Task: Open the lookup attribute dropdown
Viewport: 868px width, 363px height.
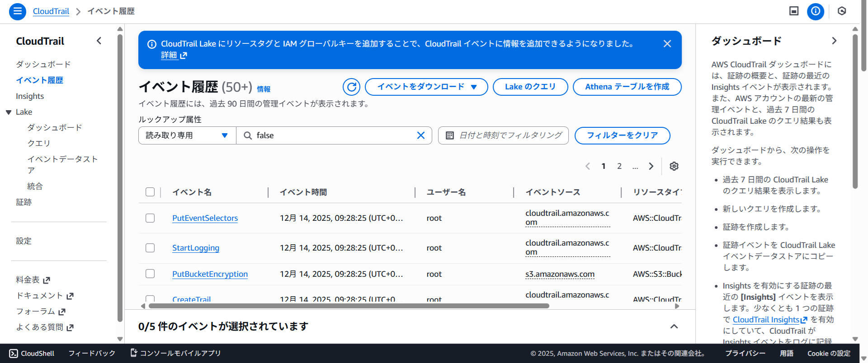Action: [187, 135]
